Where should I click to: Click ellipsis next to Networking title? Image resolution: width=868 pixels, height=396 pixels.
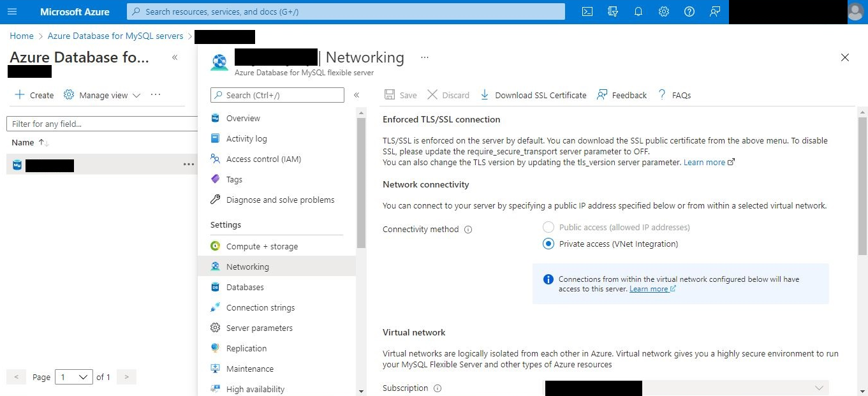click(425, 57)
